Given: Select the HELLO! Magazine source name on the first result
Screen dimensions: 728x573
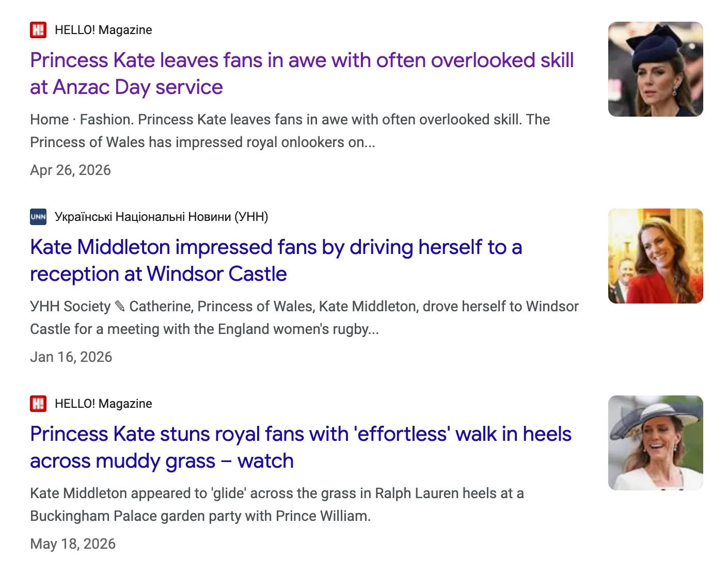Looking at the screenshot, I should point(103,30).
